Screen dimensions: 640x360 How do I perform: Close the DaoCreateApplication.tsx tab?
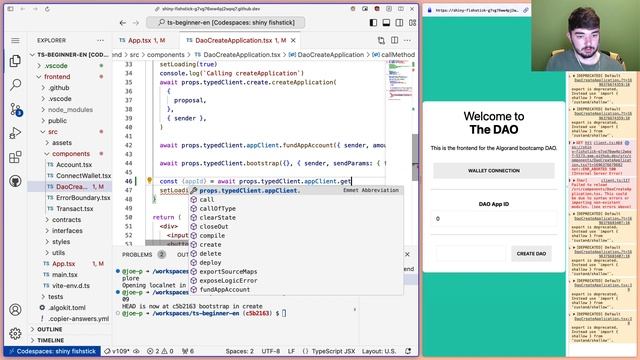point(293,40)
